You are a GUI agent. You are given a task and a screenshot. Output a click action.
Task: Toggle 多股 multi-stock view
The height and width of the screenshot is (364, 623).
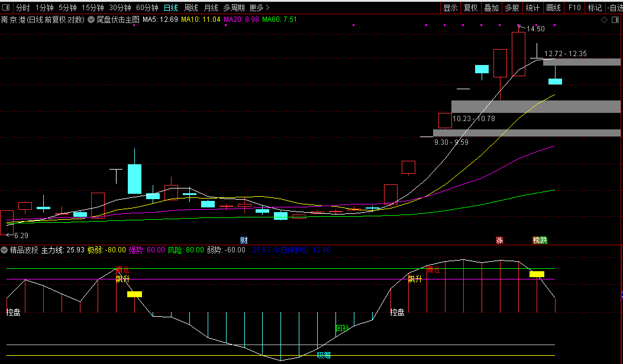coord(512,8)
